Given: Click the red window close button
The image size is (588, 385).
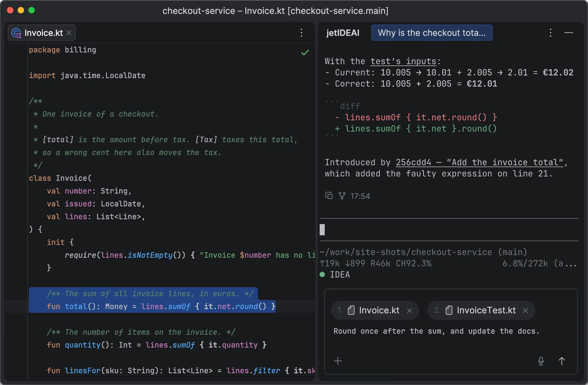Looking at the screenshot, I should (10, 10).
